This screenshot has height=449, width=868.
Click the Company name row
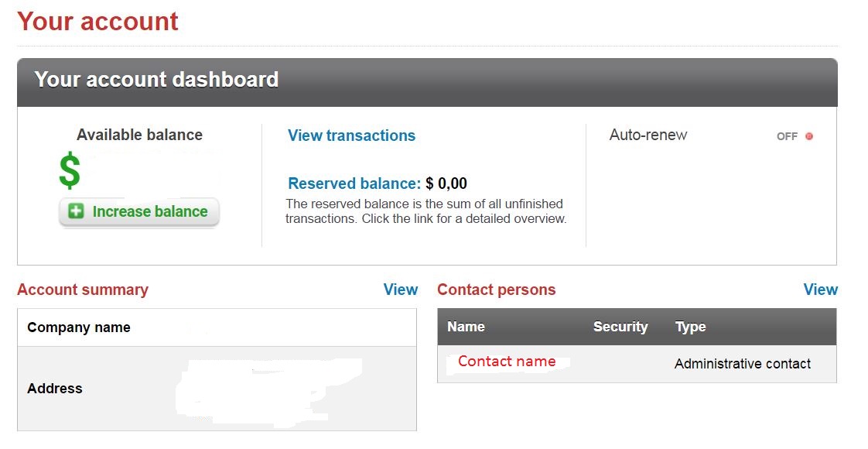coord(217,327)
